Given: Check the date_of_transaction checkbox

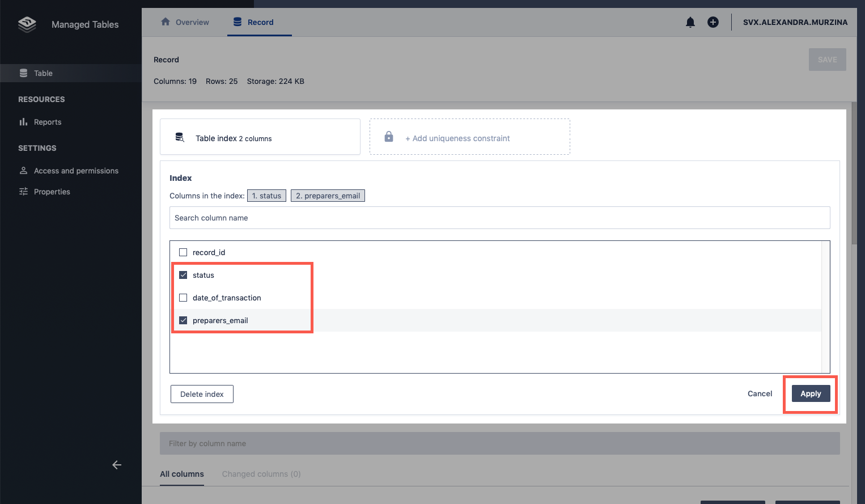Looking at the screenshot, I should click(183, 298).
